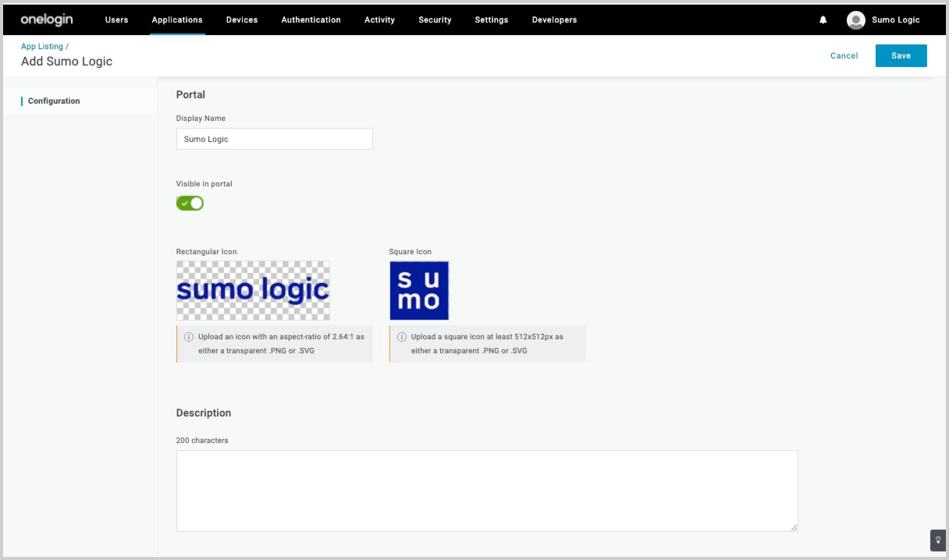
Task: Save the Sumo Logic app
Action: [901, 55]
